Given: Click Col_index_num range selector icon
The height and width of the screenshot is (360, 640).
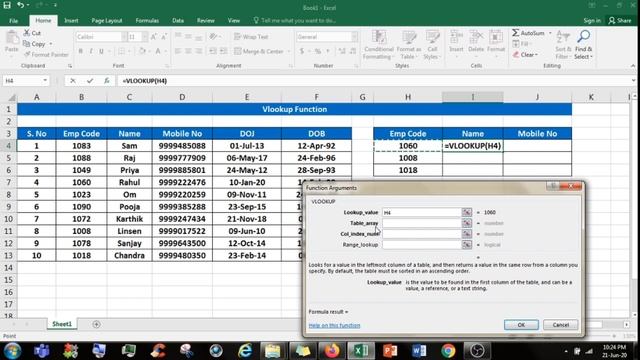Looking at the screenshot, I should [x=467, y=234].
